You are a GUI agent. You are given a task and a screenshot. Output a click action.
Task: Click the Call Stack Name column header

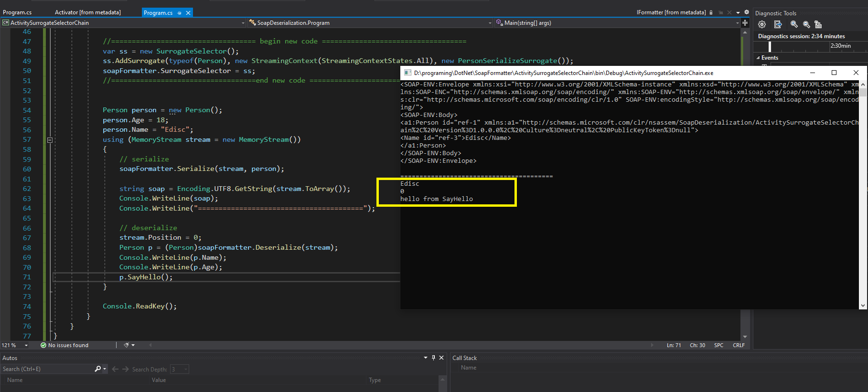[469, 368]
